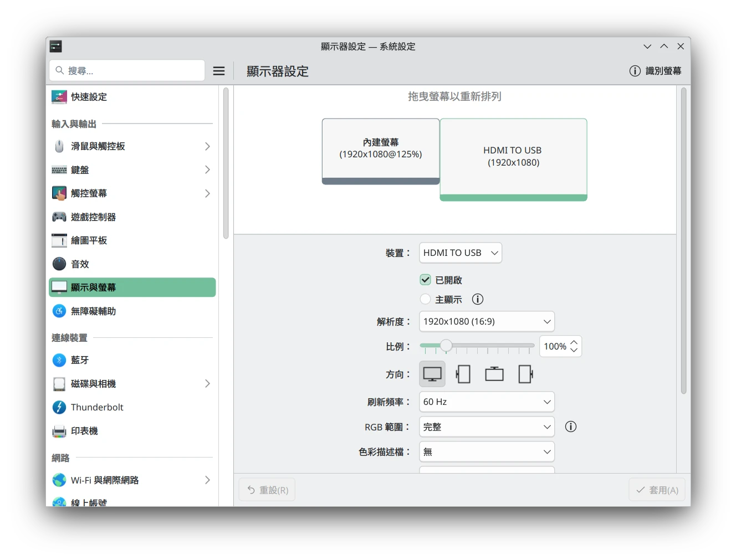Open the 裝置 device dropdown
This screenshot has width=736, height=560.
pos(460,253)
